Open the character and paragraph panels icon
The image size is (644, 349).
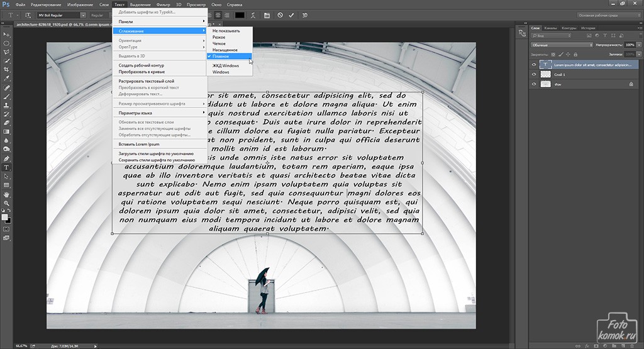coord(266,14)
